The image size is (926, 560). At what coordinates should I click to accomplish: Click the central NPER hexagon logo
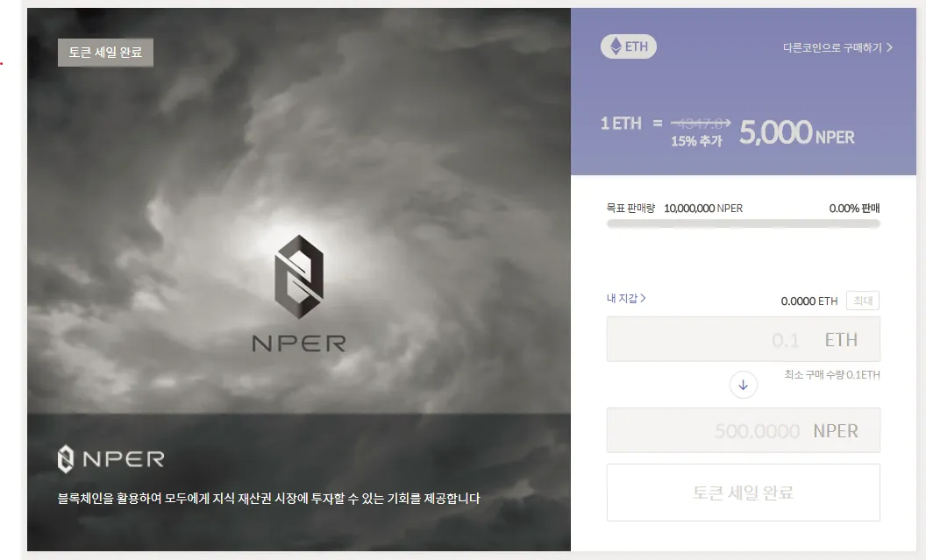299,277
